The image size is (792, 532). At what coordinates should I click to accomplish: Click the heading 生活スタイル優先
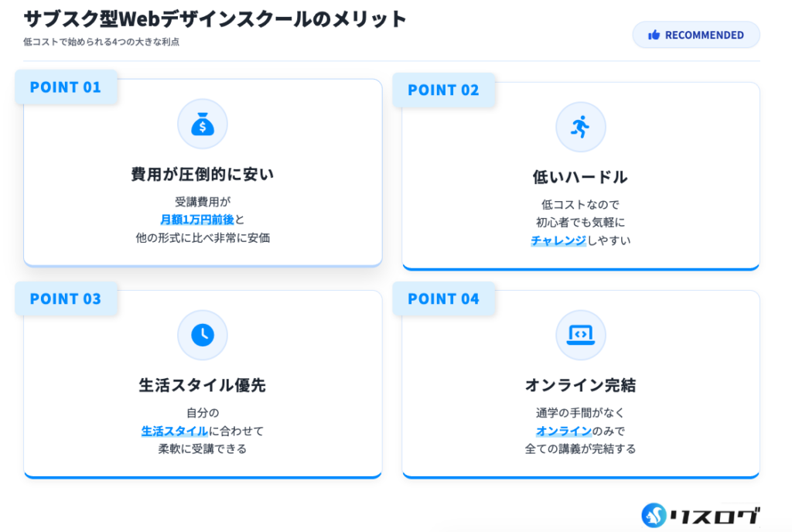pyautogui.click(x=203, y=385)
